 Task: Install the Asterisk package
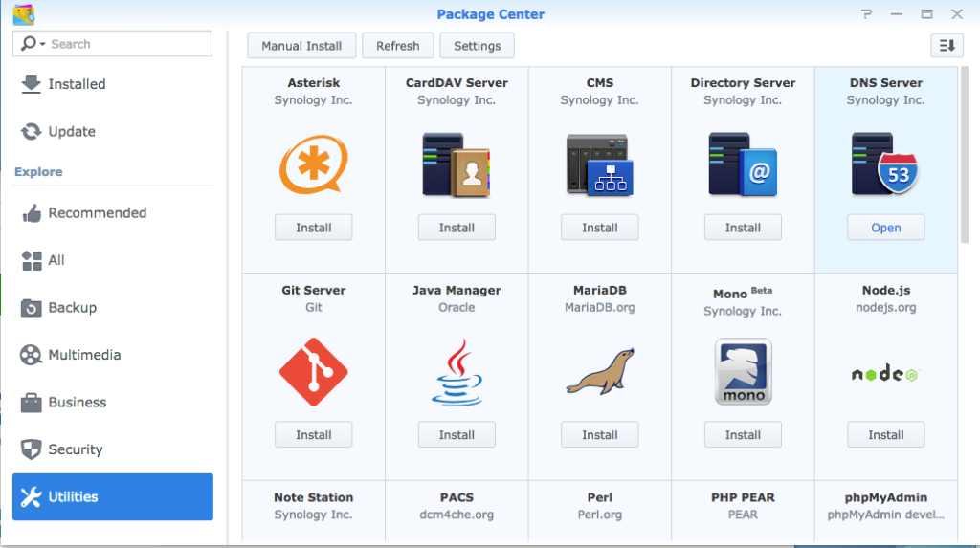pyautogui.click(x=313, y=228)
